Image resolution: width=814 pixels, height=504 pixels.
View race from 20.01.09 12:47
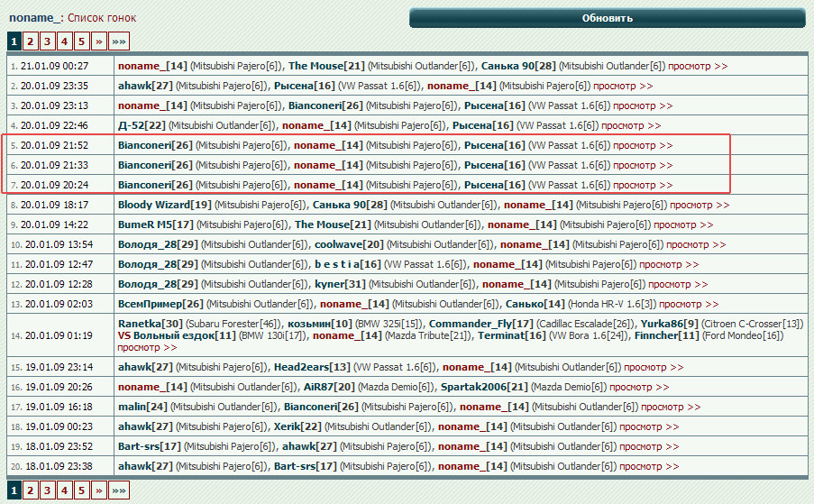point(669,265)
